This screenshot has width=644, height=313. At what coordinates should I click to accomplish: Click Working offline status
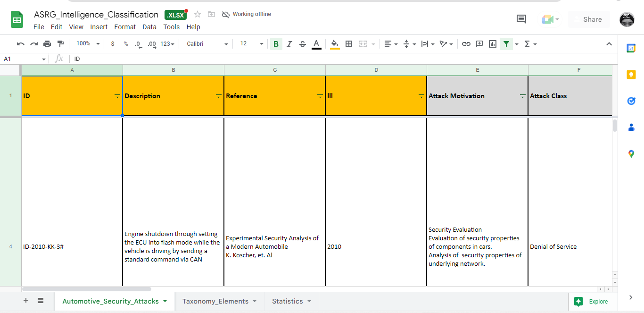point(247,14)
